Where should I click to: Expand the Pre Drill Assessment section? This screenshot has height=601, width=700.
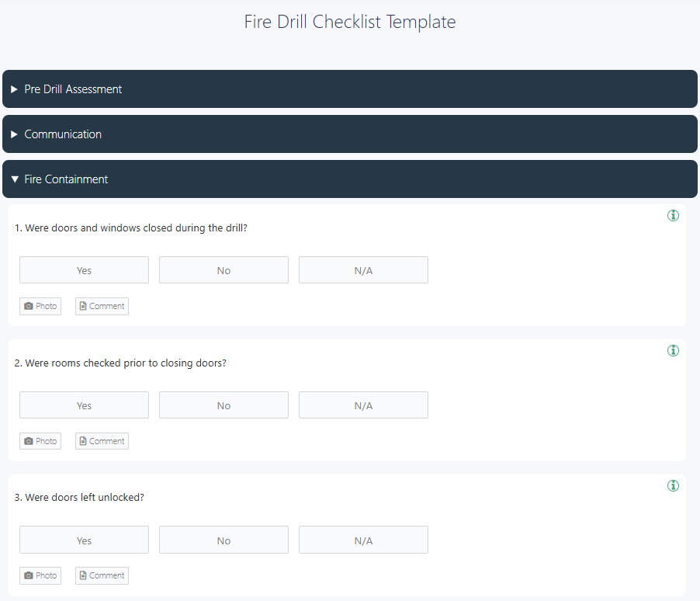(350, 89)
